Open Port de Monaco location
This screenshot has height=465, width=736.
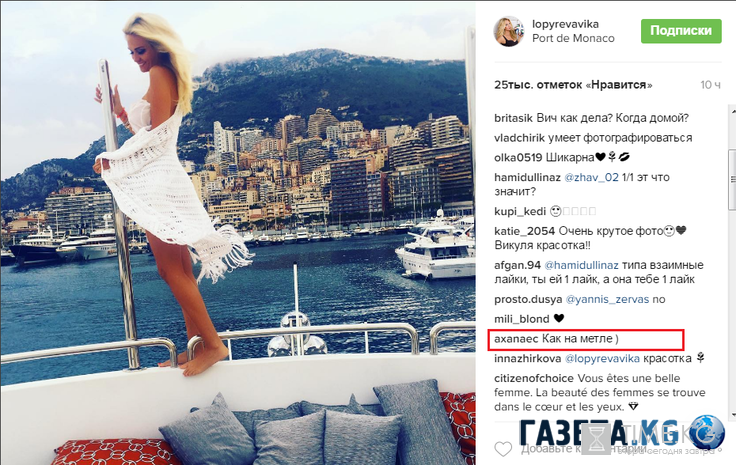573,38
